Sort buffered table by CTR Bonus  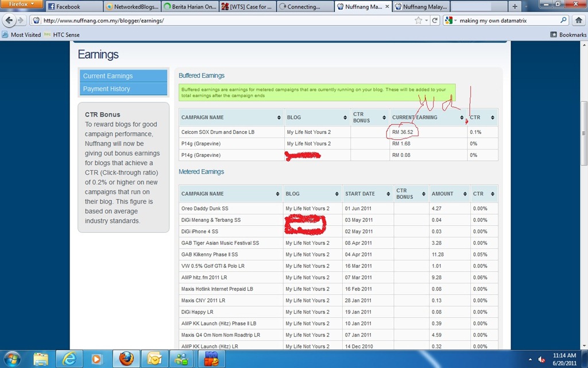[370, 117]
